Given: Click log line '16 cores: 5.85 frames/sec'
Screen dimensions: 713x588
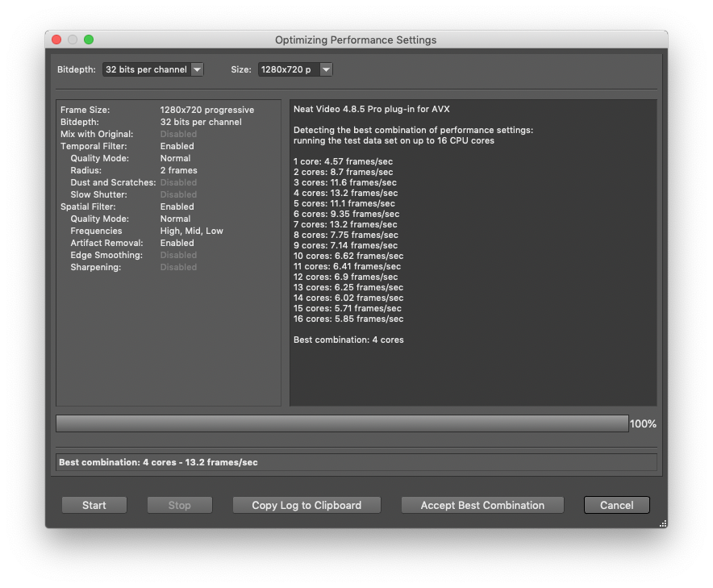Looking at the screenshot, I should [348, 319].
